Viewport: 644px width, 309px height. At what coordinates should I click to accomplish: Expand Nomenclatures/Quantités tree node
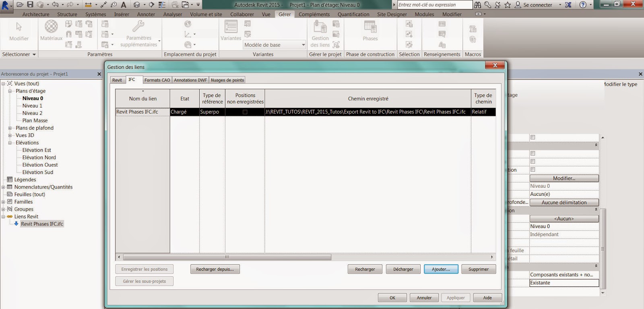[x=3, y=187]
